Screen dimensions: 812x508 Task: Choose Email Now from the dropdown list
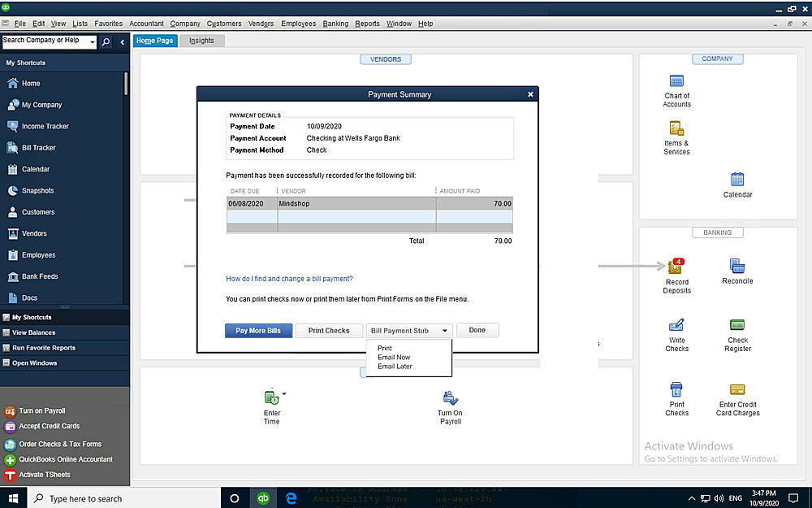394,358
